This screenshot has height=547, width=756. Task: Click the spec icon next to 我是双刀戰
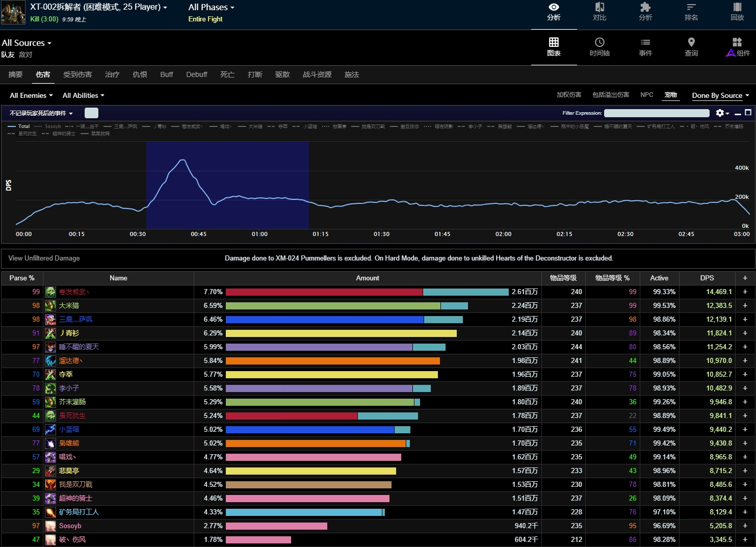point(50,484)
